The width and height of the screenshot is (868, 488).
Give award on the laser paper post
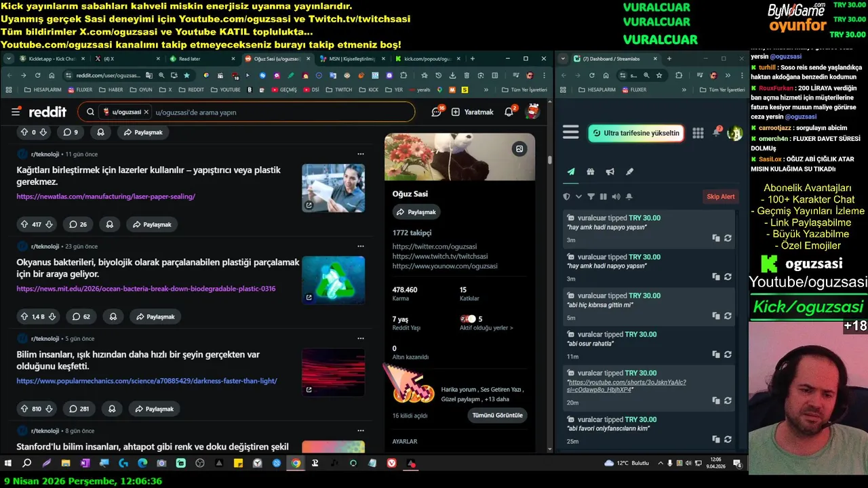pyautogui.click(x=109, y=224)
